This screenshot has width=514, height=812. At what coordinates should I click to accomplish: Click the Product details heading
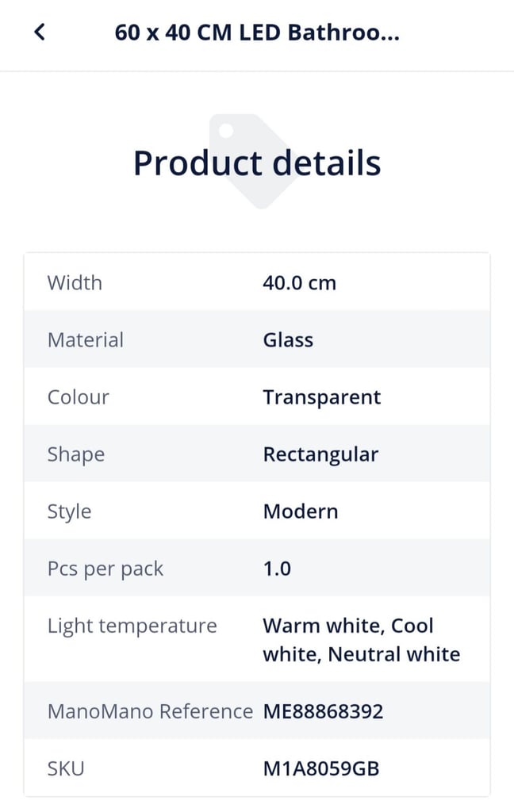coord(257,163)
